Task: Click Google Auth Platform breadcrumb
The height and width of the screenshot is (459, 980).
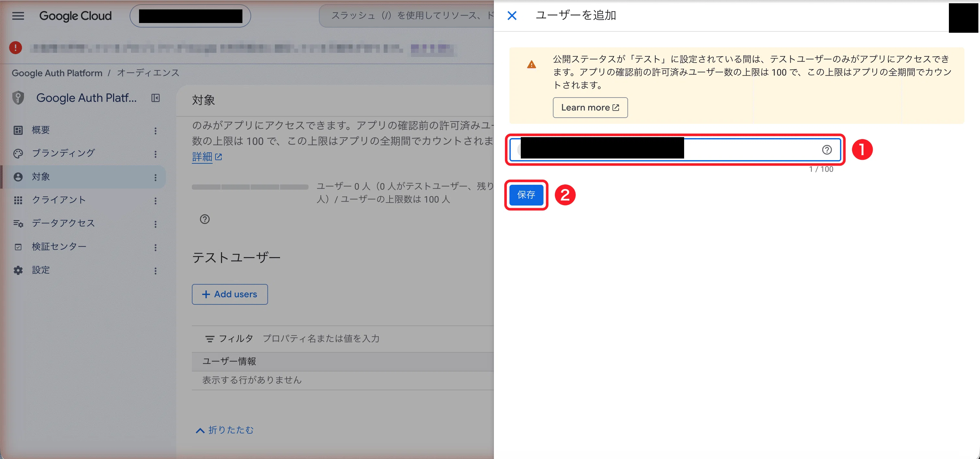Action: pyautogui.click(x=57, y=73)
